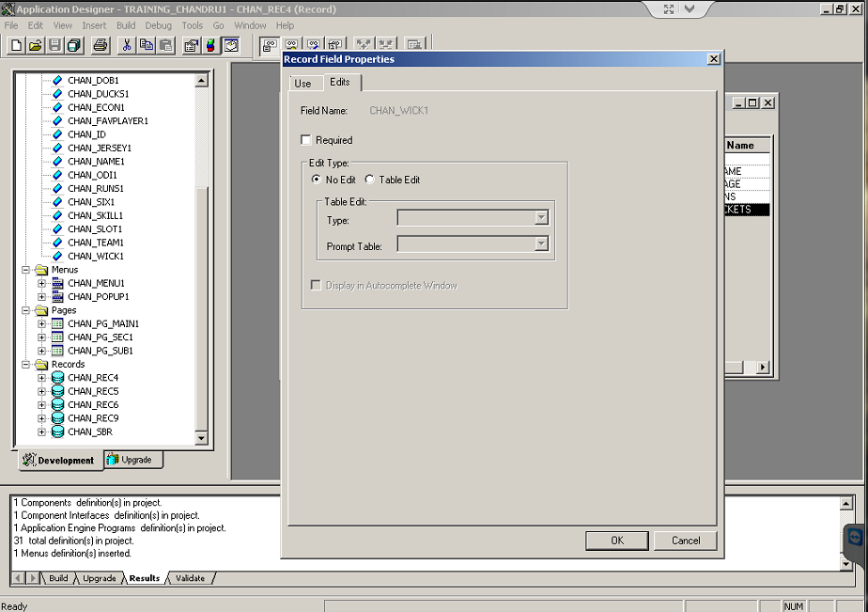The width and height of the screenshot is (868, 612).
Task: Copy the selected item
Action: point(147,45)
